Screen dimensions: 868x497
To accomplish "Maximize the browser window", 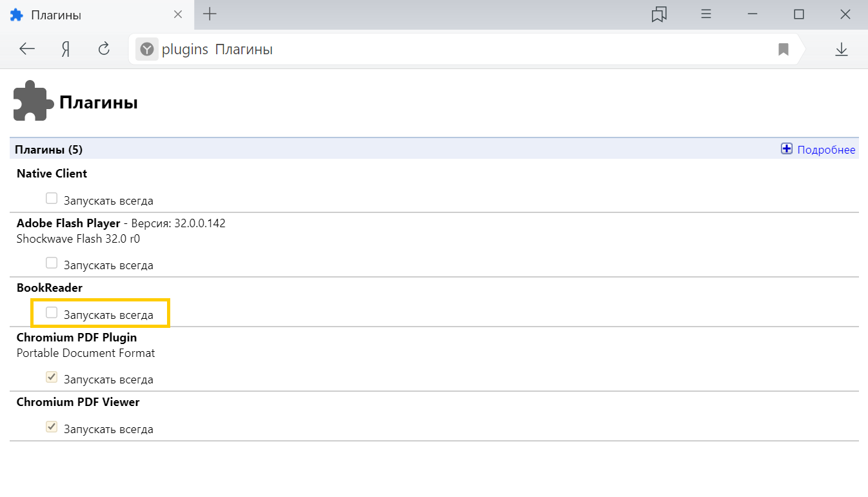I will (x=799, y=14).
